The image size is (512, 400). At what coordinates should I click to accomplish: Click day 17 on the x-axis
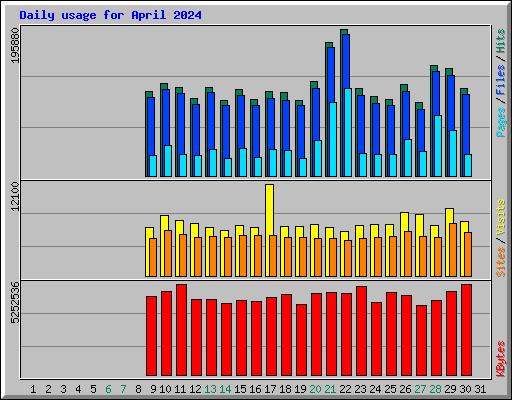pos(270,389)
